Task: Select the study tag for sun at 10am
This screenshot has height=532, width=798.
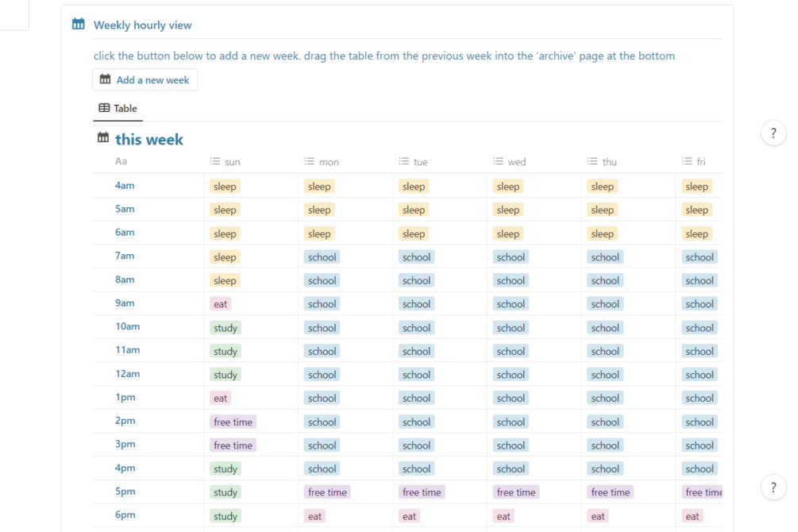Action: (226, 328)
